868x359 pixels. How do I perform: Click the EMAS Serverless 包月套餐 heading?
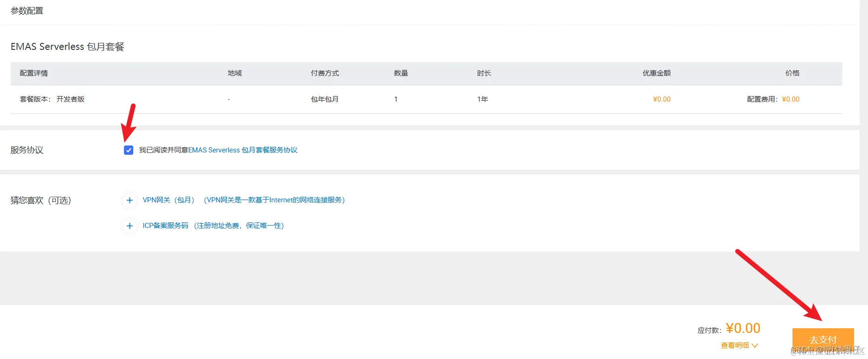click(68, 47)
